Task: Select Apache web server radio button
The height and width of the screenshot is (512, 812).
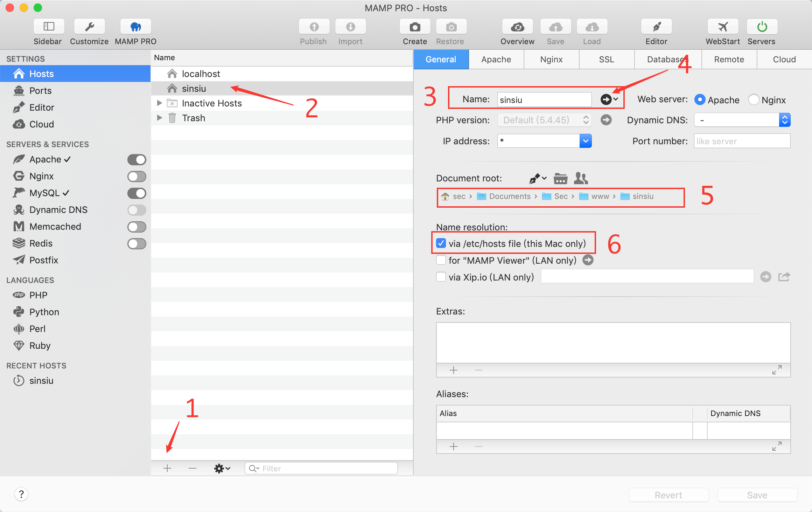Action: coord(700,100)
